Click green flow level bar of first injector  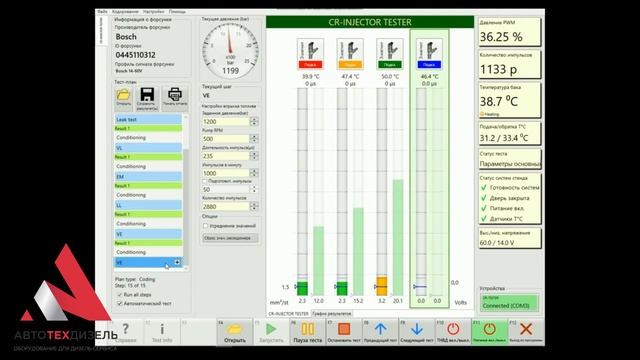(302, 288)
